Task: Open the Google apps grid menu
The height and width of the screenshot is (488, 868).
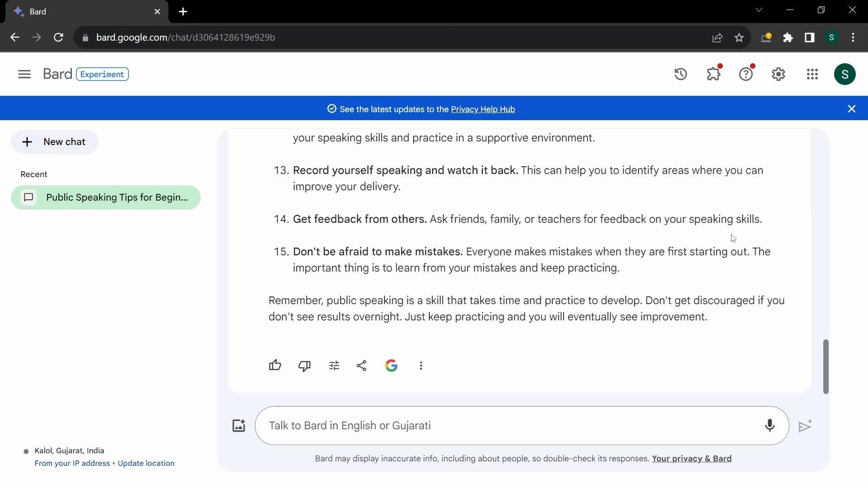Action: [812, 74]
